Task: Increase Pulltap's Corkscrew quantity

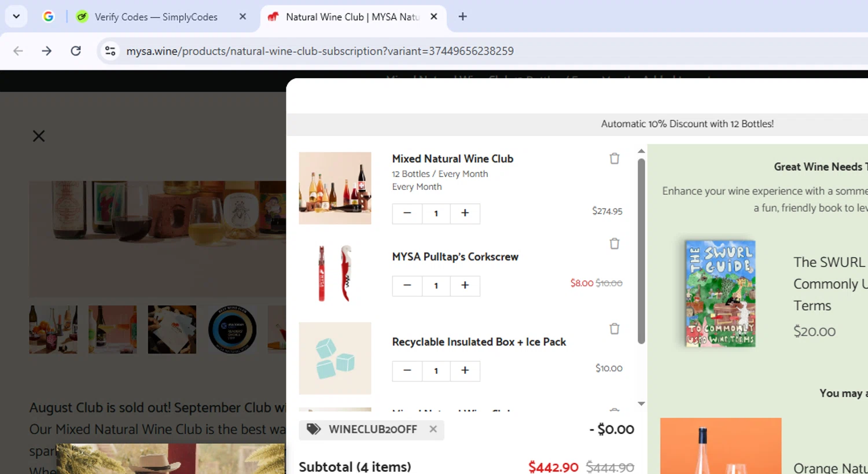Action: (x=465, y=285)
